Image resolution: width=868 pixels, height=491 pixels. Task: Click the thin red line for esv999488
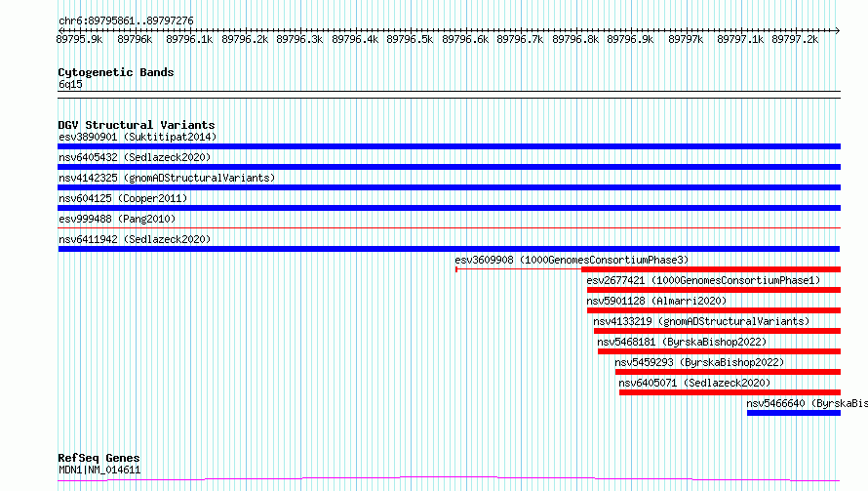tap(449, 227)
